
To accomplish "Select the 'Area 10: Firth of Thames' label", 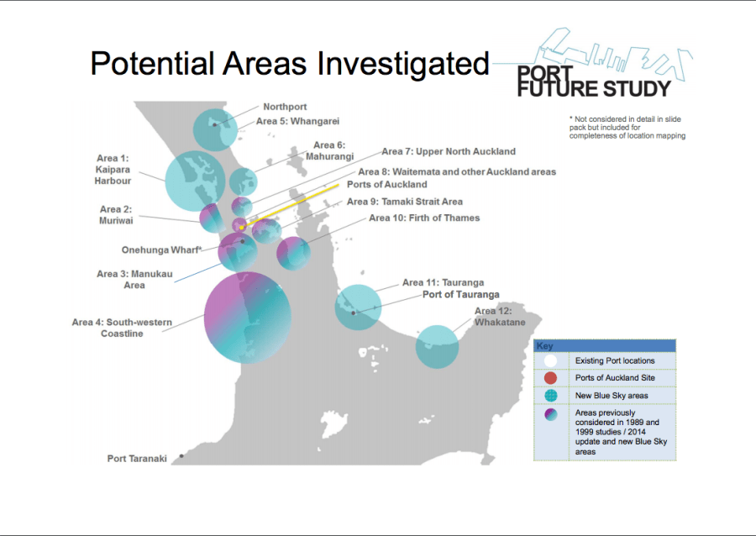I will (424, 218).
